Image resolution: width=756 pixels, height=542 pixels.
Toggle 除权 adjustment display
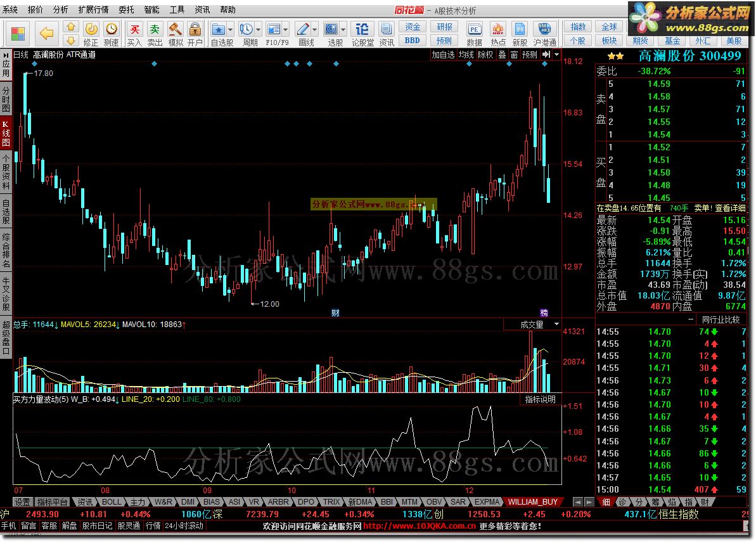point(486,55)
